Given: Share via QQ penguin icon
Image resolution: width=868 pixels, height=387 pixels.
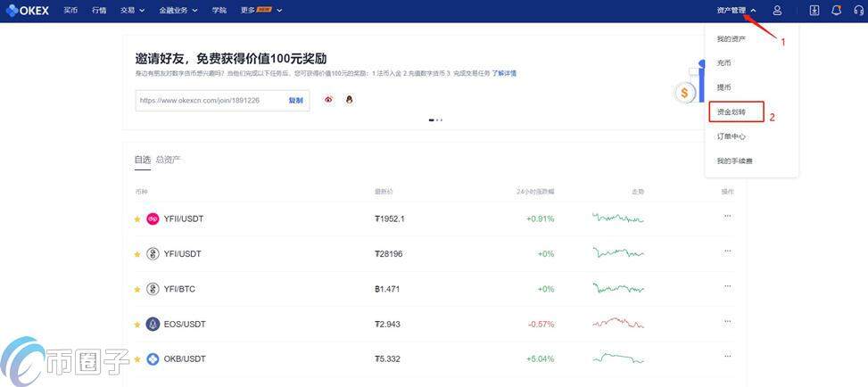Looking at the screenshot, I should tap(349, 100).
